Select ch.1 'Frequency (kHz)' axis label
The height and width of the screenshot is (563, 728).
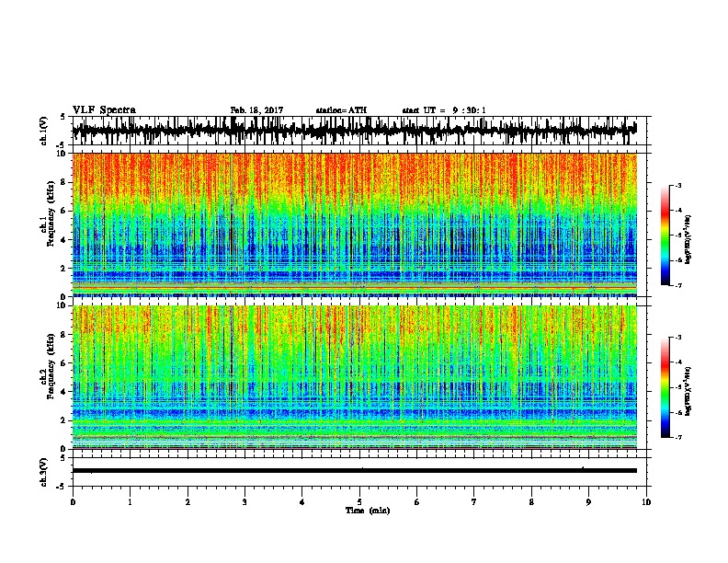pyautogui.click(x=51, y=213)
